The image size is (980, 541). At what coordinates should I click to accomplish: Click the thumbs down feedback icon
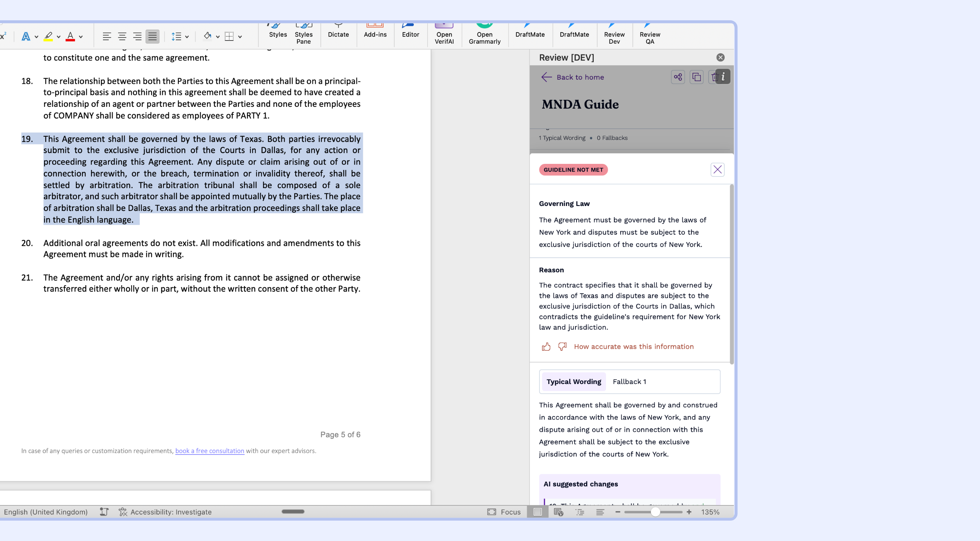562,347
